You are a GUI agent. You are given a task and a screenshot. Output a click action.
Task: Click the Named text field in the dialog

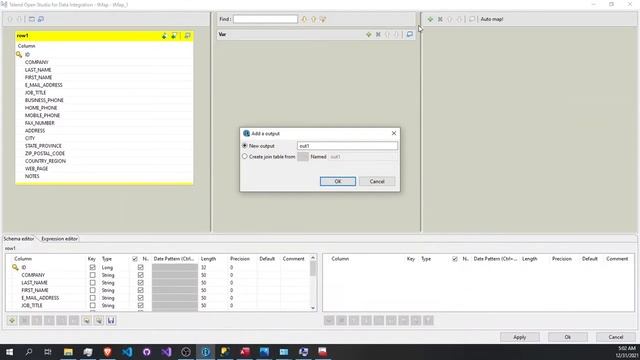point(363,157)
